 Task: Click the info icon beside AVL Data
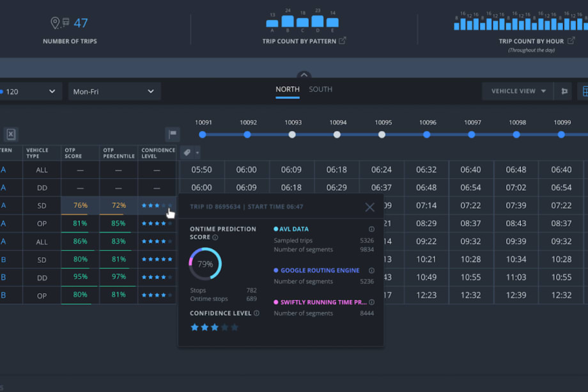[x=371, y=228]
